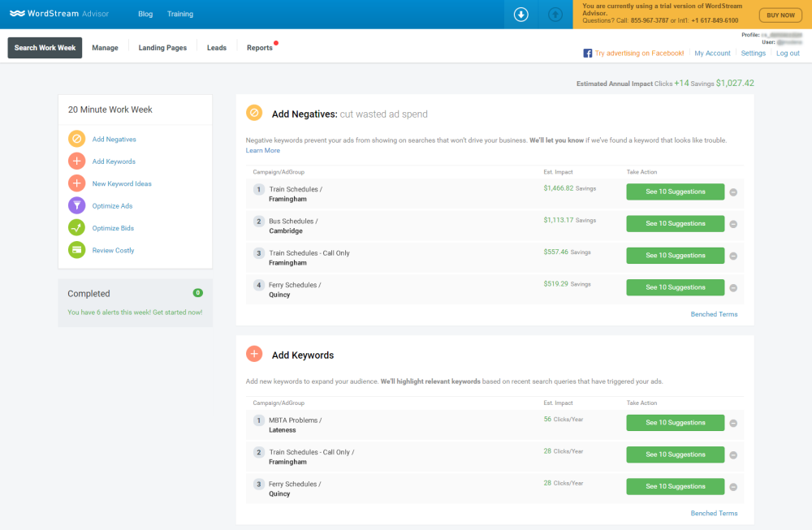Dismiss the Ferry Schedules / Quincy negatives row

click(x=733, y=288)
